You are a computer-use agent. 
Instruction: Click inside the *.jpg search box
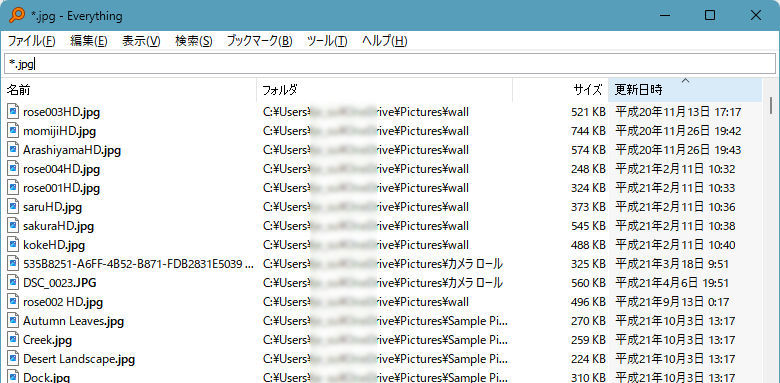point(390,64)
